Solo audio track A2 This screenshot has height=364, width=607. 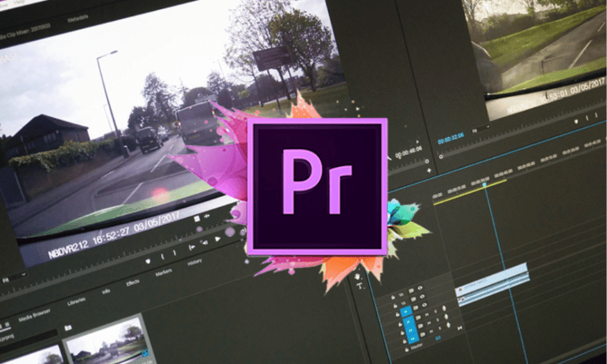tap(438, 320)
